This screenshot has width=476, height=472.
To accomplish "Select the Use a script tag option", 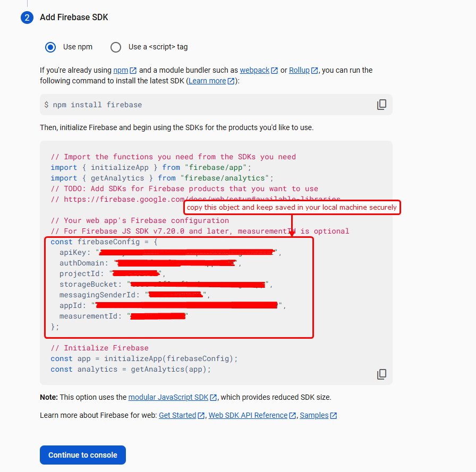I will click(116, 47).
